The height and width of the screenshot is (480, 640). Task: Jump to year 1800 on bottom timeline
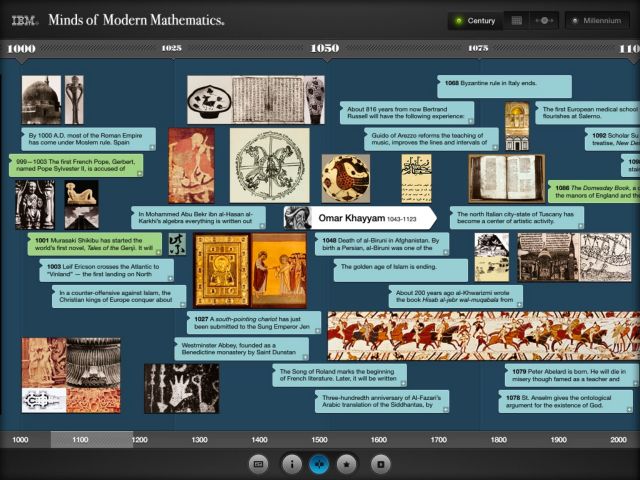pos(498,440)
